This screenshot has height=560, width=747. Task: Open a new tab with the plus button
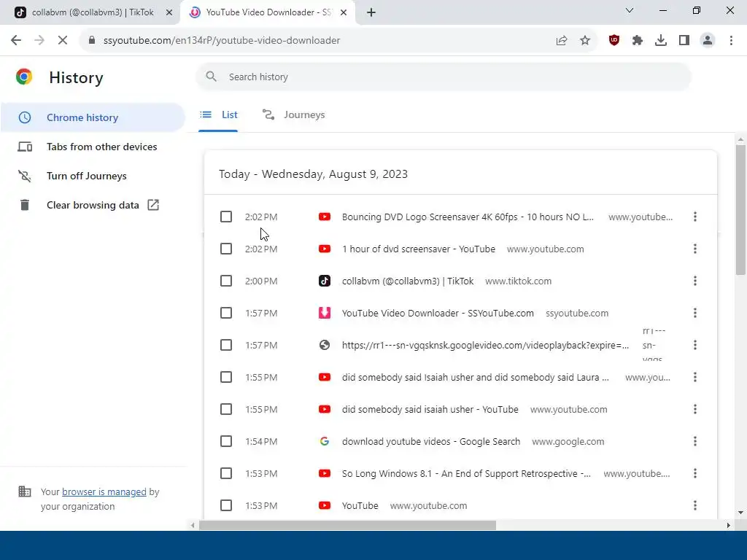pos(371,12)
